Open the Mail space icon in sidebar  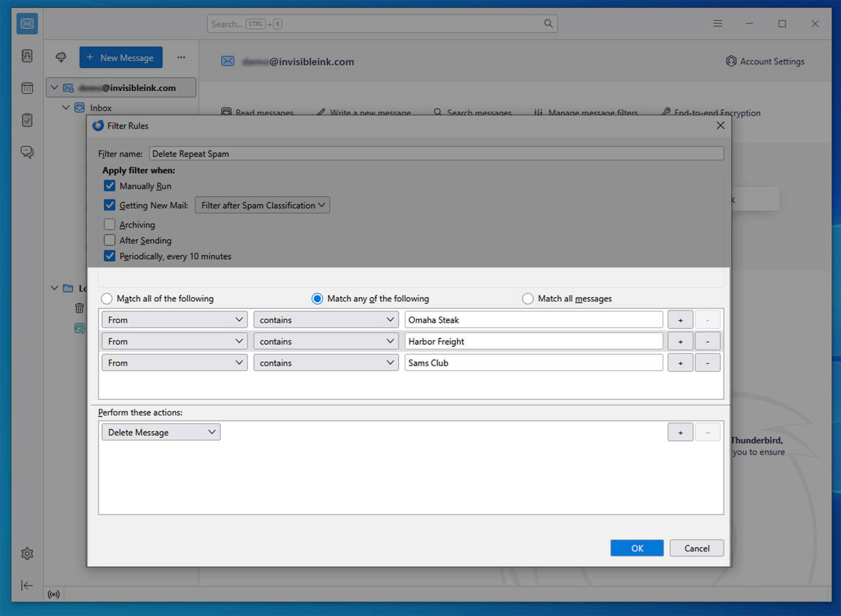point(27,24)
